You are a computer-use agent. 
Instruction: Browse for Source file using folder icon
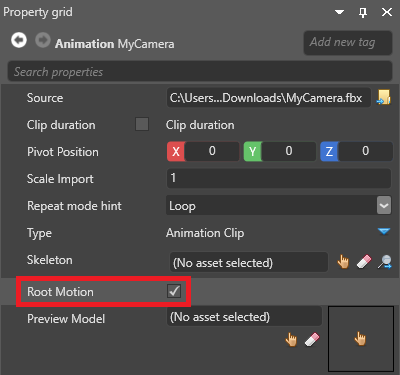point(384,97)
